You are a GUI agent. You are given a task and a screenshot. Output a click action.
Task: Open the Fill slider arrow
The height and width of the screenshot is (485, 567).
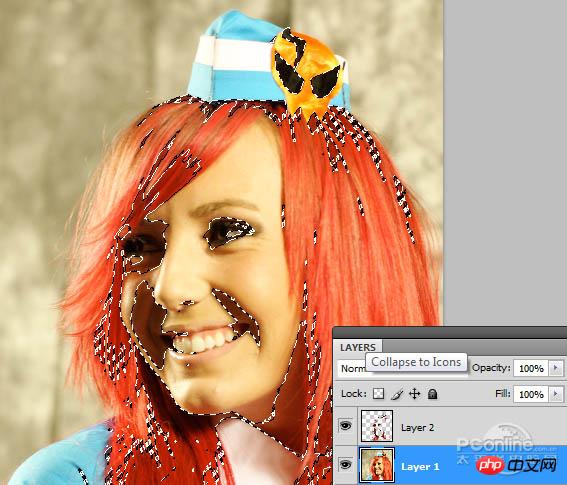tap(556, 394)
